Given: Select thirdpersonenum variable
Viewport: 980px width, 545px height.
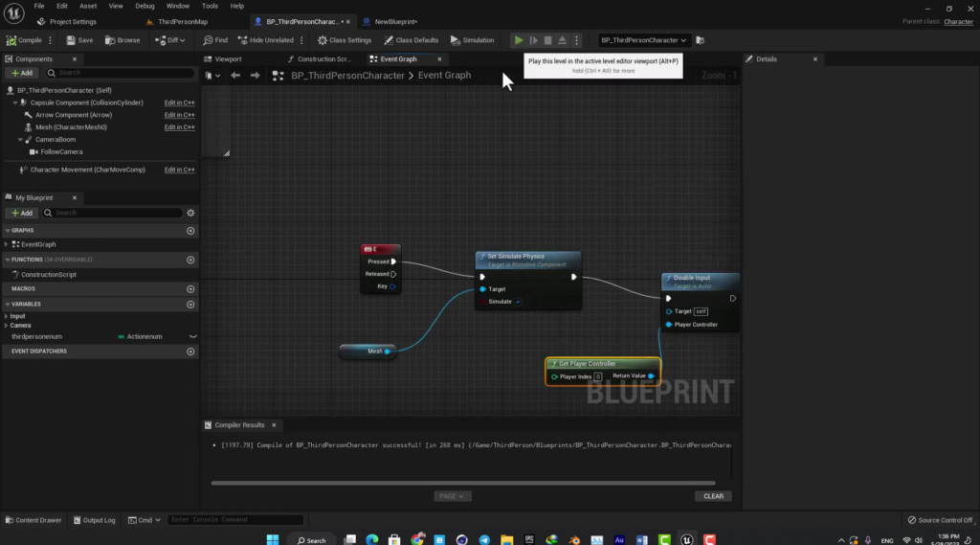Looking at the screenshot, I should (x=36, y=336).
